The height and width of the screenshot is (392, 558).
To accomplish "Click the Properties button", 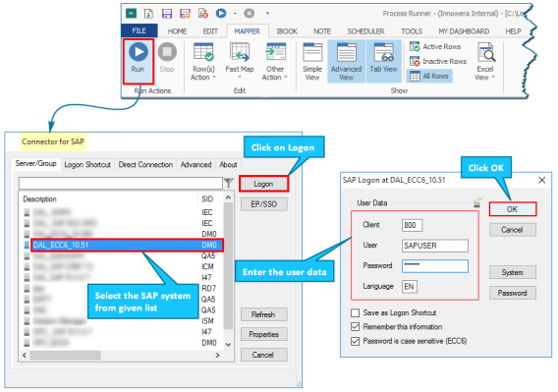I will [x=263, y=334].
